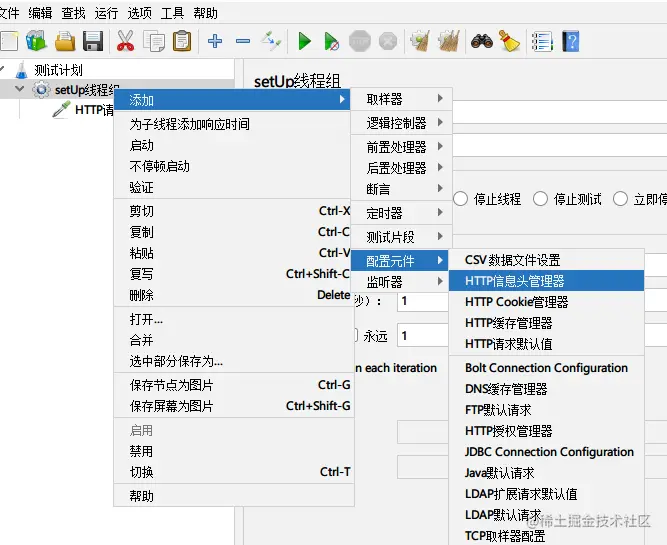Image resolution: width=667 pixels, height=545 pixels.
Task: Expand the 后置处理器 submenu
Action: pos(401,168)
